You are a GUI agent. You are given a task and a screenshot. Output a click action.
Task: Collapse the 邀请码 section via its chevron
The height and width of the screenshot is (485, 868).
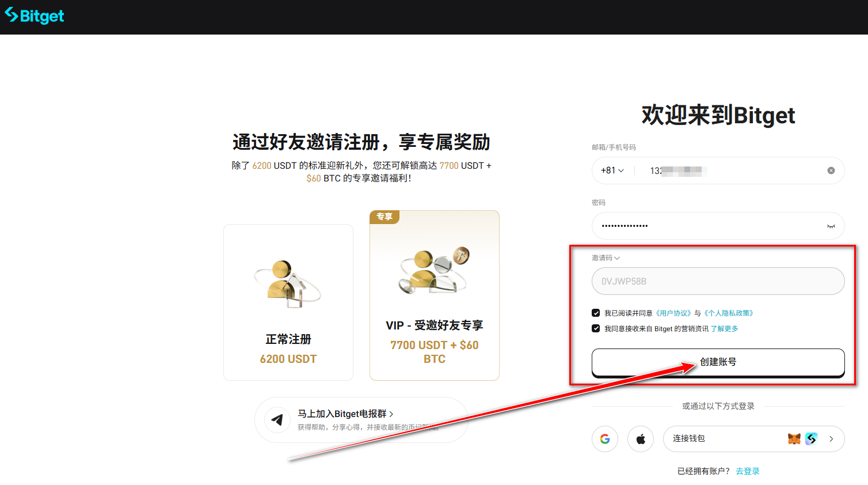618,258
